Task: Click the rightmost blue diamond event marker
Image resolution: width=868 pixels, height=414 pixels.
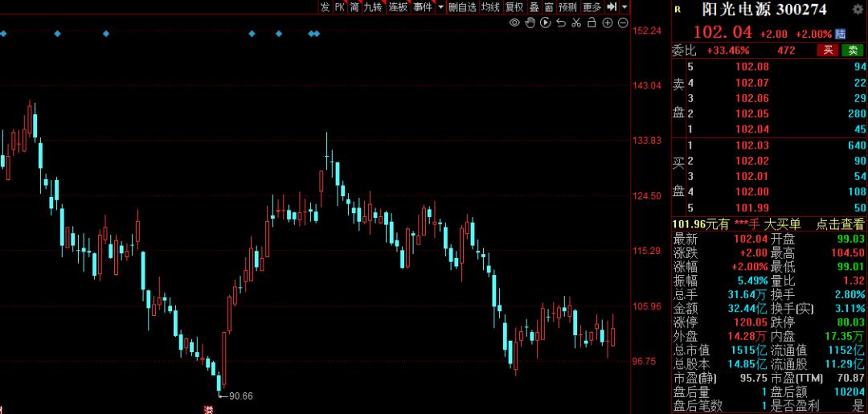Action: [x=317, y=34]
